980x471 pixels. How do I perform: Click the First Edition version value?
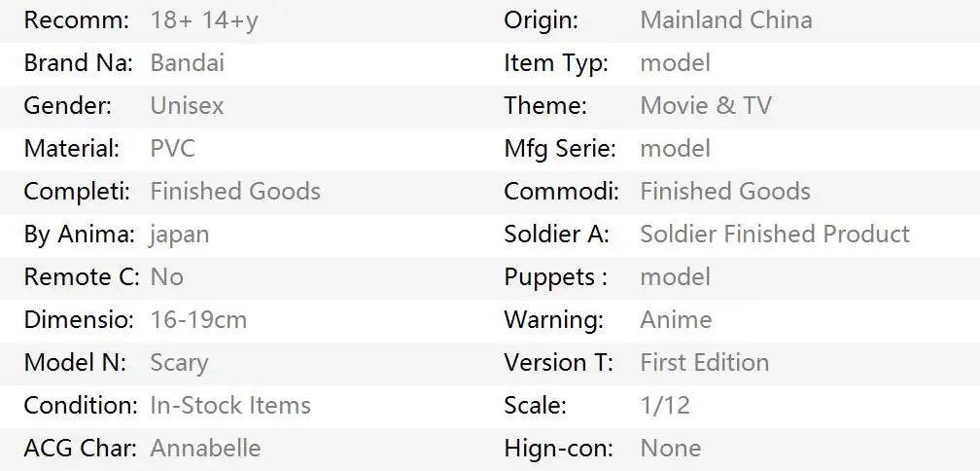[x=704, y=363]
